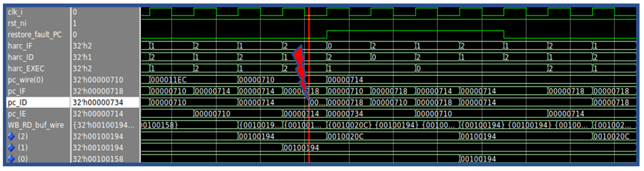Screen dimensions: 644x171
Task: Click pc_IE value 32'h00000714
Action: click(98, 114)
